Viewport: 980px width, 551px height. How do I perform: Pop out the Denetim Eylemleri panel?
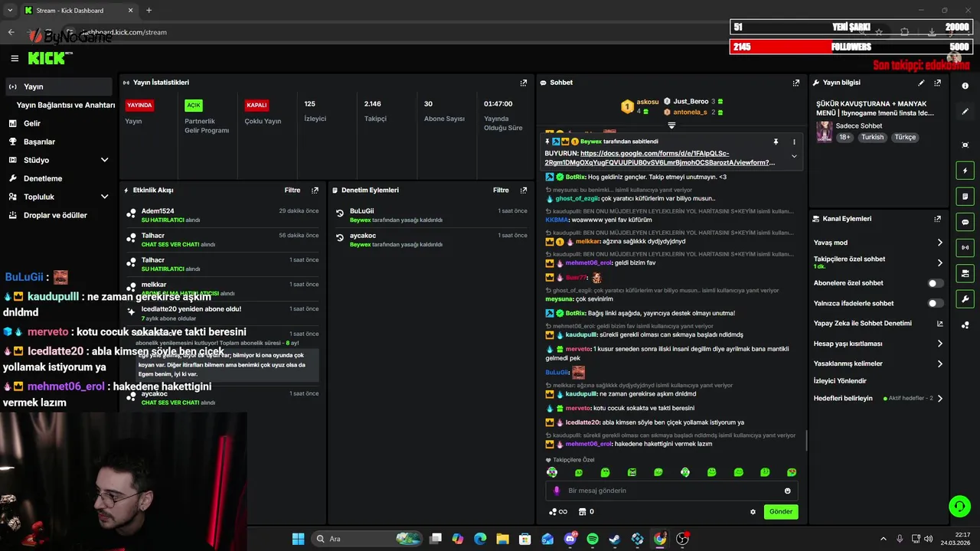(524, 190)
